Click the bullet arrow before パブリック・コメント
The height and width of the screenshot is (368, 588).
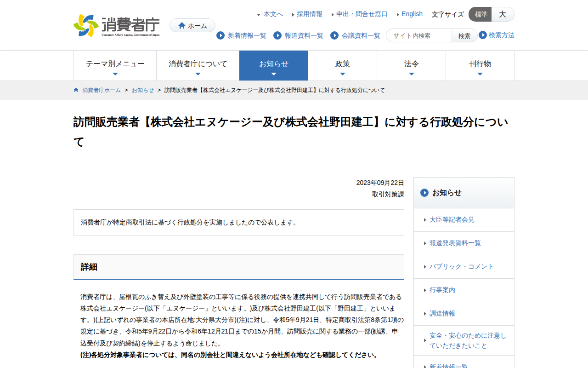click(x=425, y=267)
